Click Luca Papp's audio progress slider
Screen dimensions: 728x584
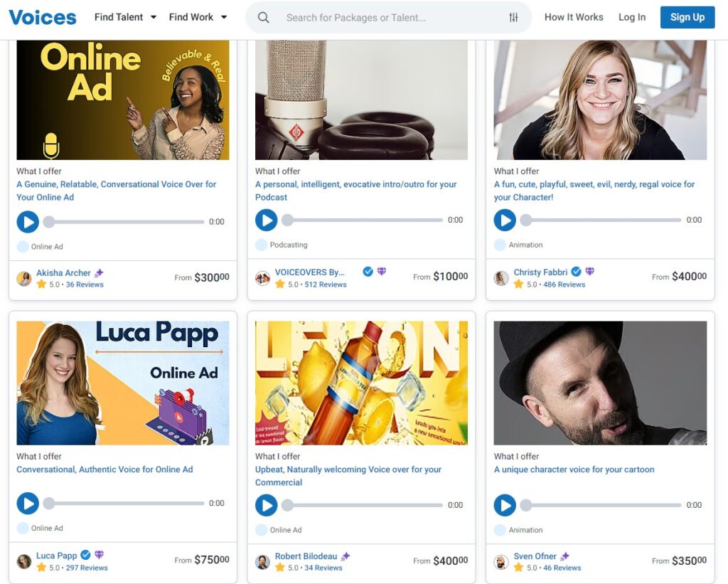(x=124, y=503)
